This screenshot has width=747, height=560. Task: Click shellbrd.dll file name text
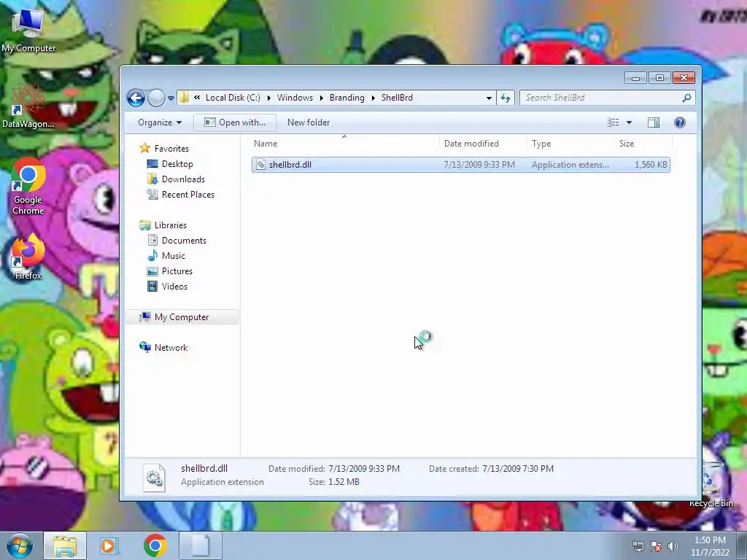coord(290,165)
